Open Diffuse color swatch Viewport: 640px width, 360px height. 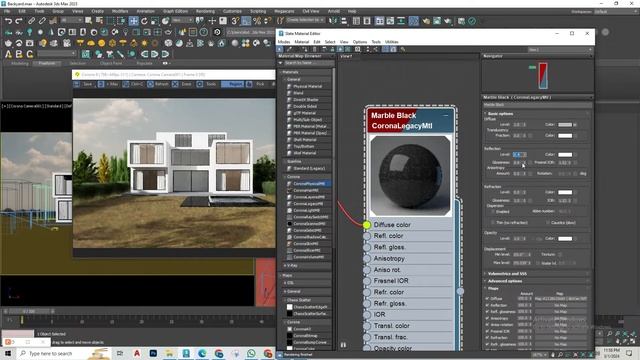coord(565,124)
